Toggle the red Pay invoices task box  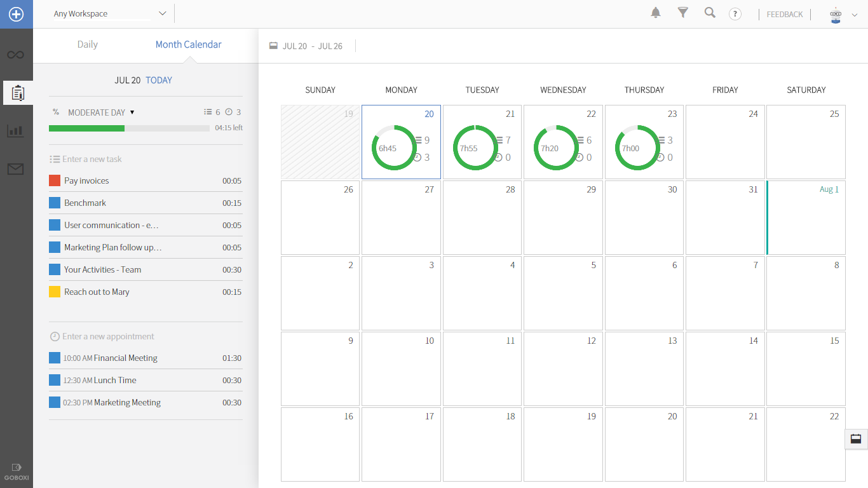(x=55, y=181)
